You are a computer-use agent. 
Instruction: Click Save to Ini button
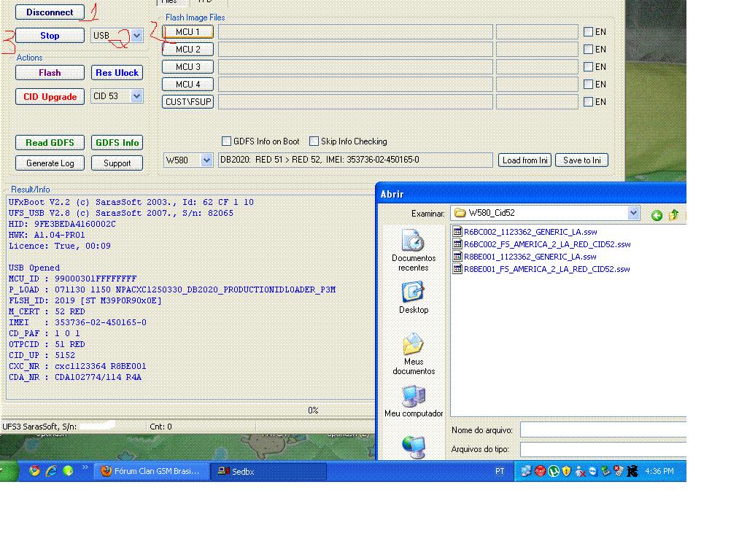coord(581,160)
